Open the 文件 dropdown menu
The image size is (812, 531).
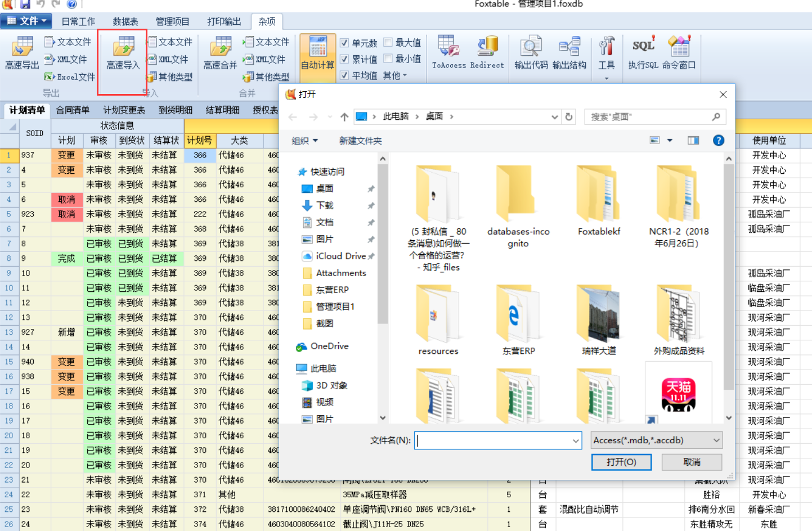[x=26, y=21]
